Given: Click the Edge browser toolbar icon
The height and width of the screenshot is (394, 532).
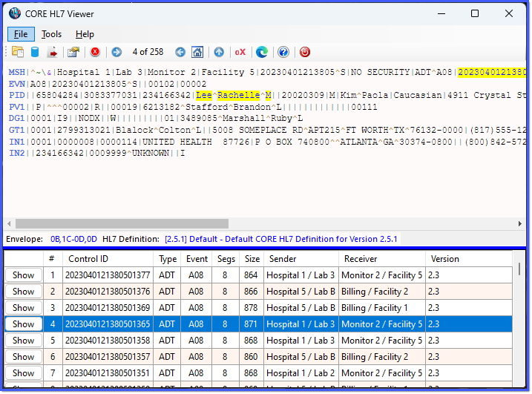Looking at the screenshot, I should point(262,52).
